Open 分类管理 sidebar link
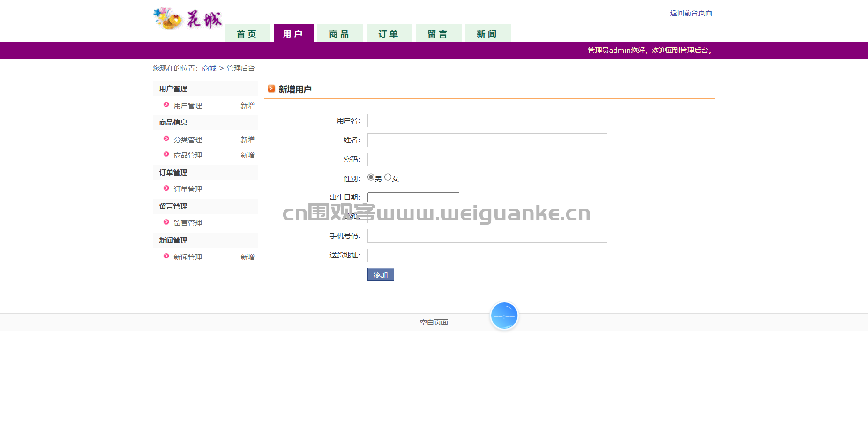Screen dimensions: 868x441 tap(187, 140)
